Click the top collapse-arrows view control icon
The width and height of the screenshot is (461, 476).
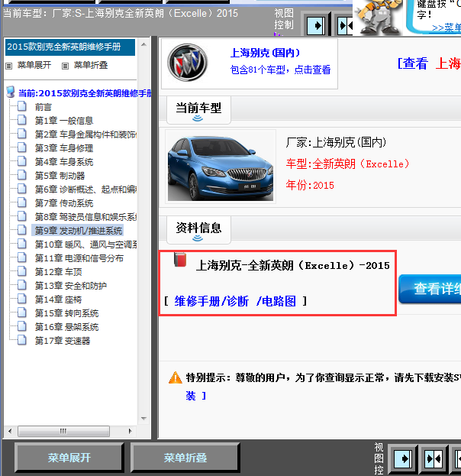(346, 25)
